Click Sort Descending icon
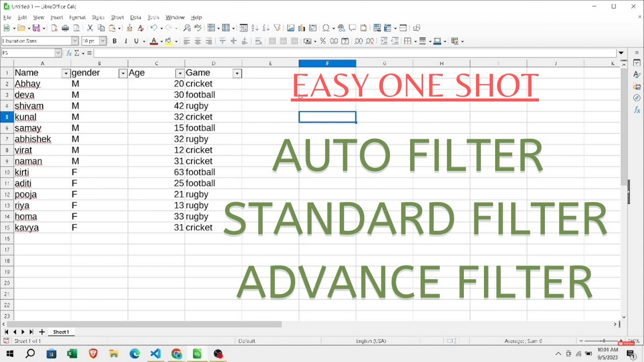 pos(266,28)
